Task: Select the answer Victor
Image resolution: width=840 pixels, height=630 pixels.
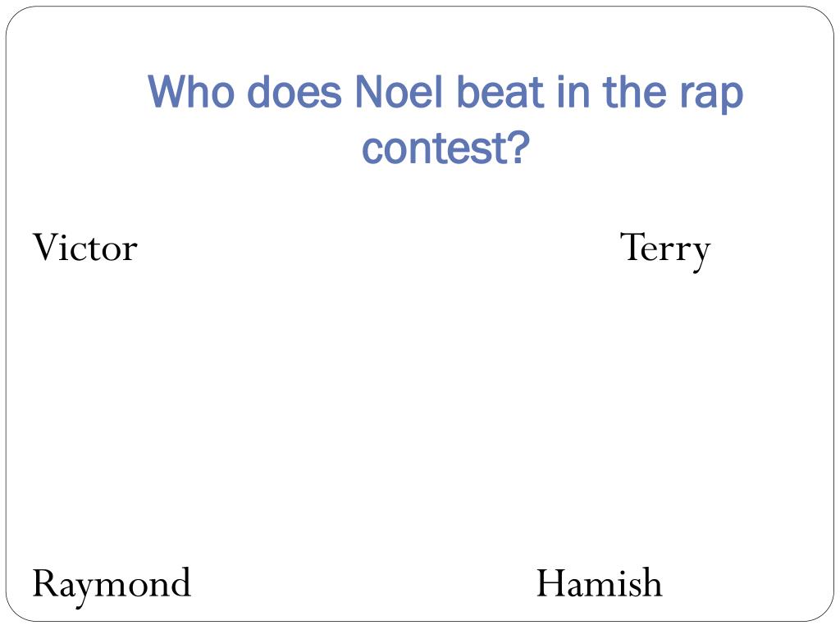Action: [85, 248]
